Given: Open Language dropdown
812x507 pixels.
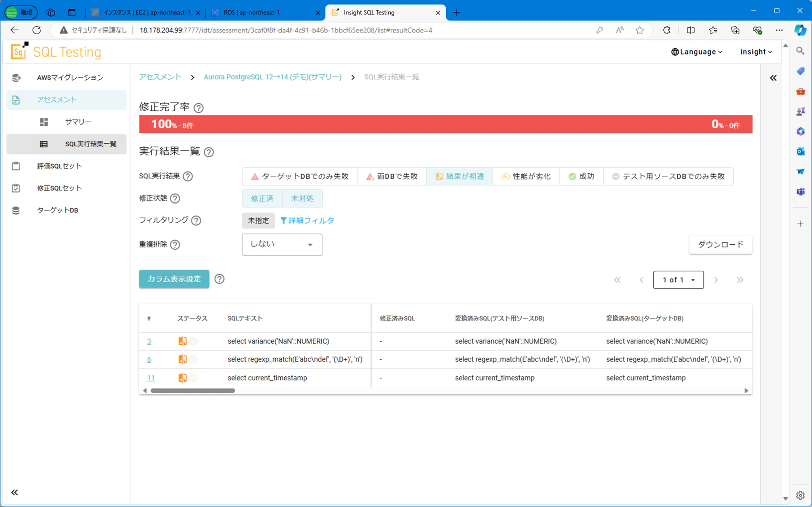Looking at the screenshot, I should [x=697, y=52].
